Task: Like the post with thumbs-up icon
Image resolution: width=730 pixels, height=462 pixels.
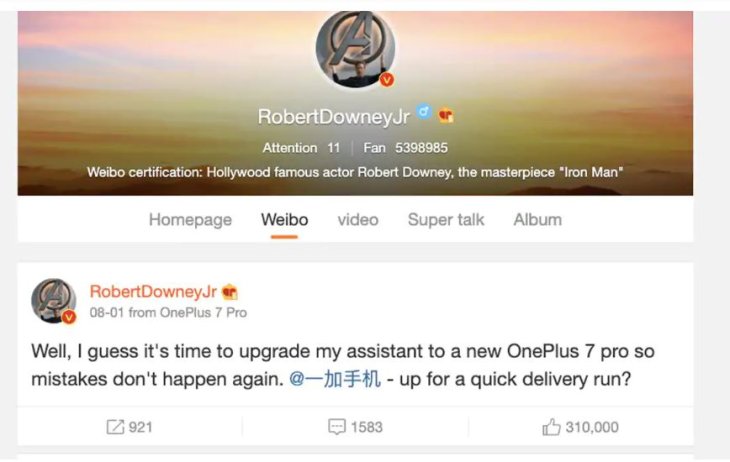Action: [551, 427]
